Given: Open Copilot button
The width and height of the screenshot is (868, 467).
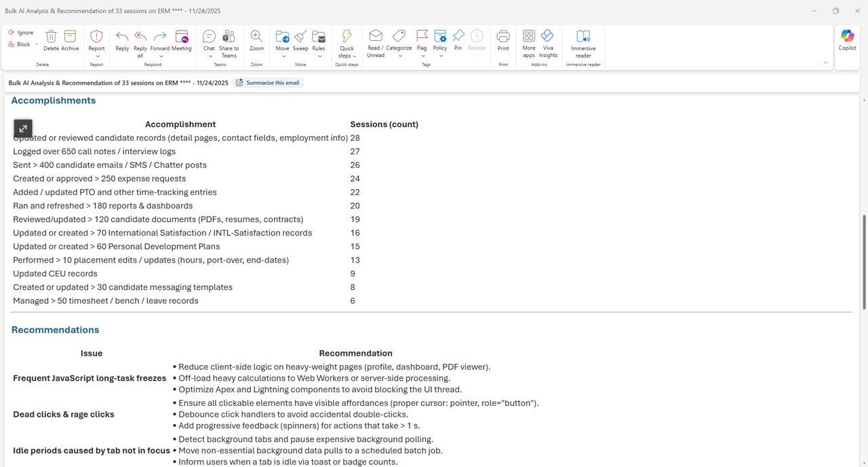Looking at the screenshot, I should coord(848,41).
